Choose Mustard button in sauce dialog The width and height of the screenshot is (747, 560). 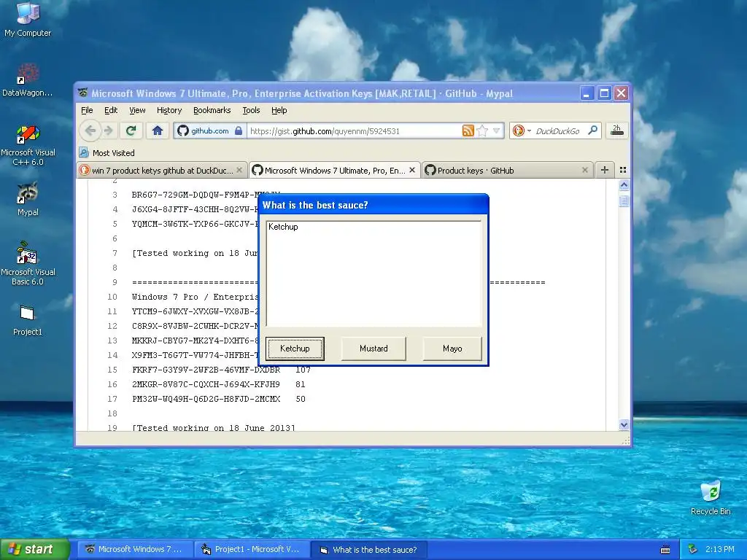tap(373, 349)
